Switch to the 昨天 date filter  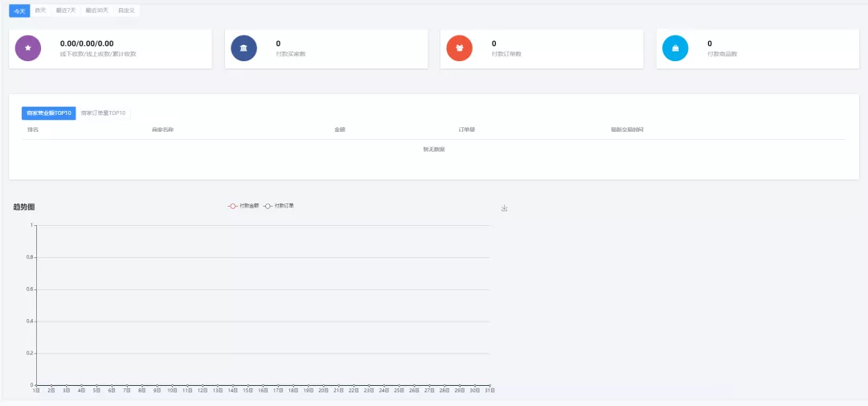click(x=40, y=10)
